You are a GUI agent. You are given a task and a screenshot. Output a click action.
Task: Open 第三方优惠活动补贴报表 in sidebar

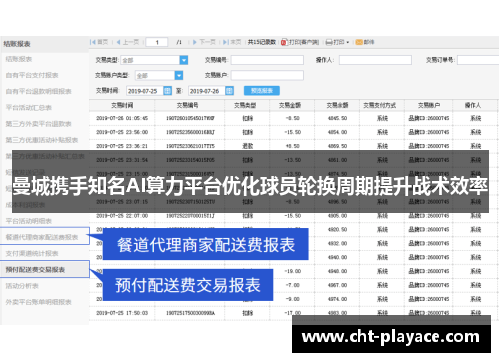click(x=42, y=140)
